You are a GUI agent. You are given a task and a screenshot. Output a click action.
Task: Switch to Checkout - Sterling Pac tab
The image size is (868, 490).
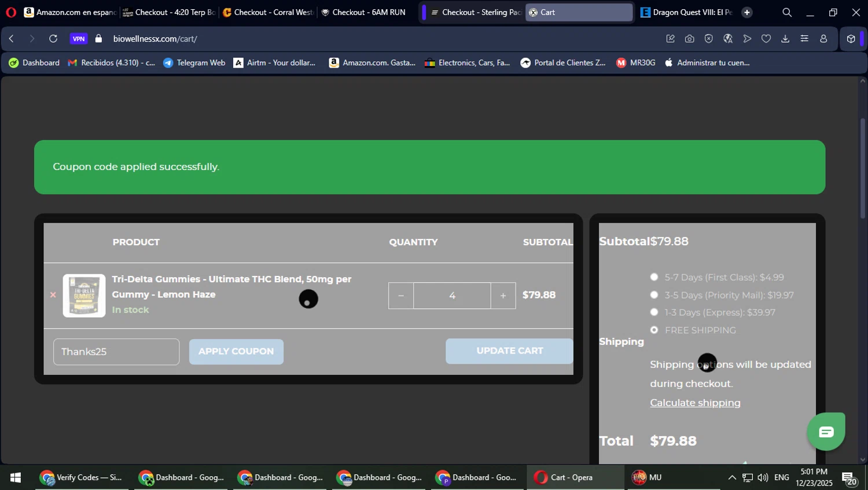(x=476, y=12)
